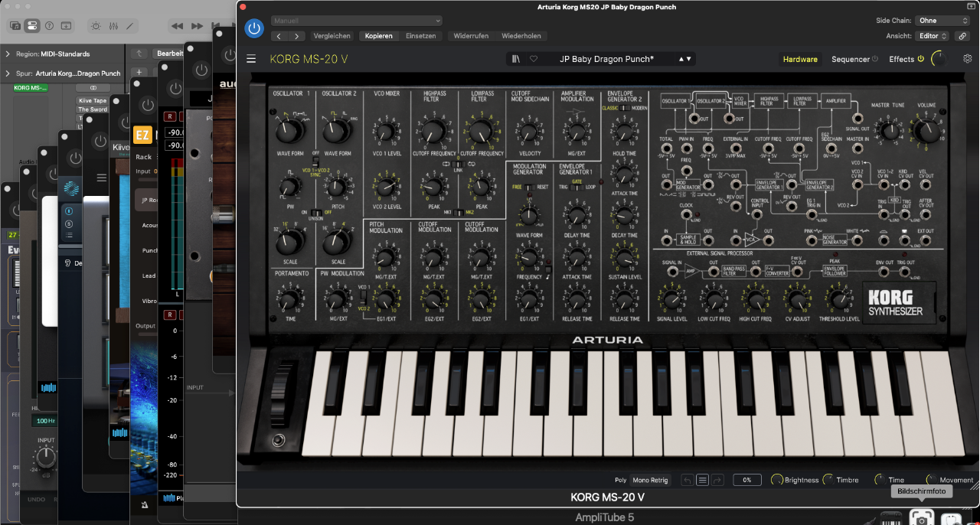The height and width of the screenshot is (525, 980).
Task: Open the Effects tab
Action: point(901,59)
